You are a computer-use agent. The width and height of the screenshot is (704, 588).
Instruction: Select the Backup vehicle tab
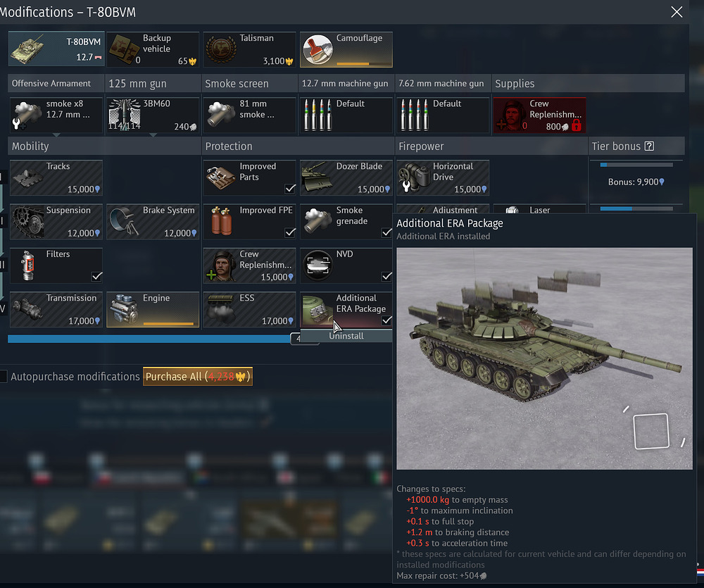[x=153, y=49]
